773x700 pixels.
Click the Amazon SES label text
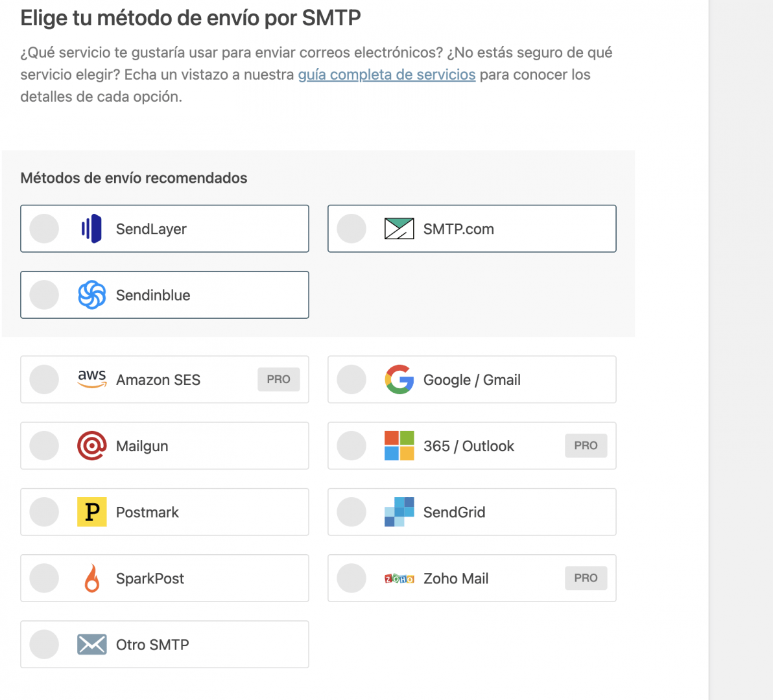tap(158, 380)
